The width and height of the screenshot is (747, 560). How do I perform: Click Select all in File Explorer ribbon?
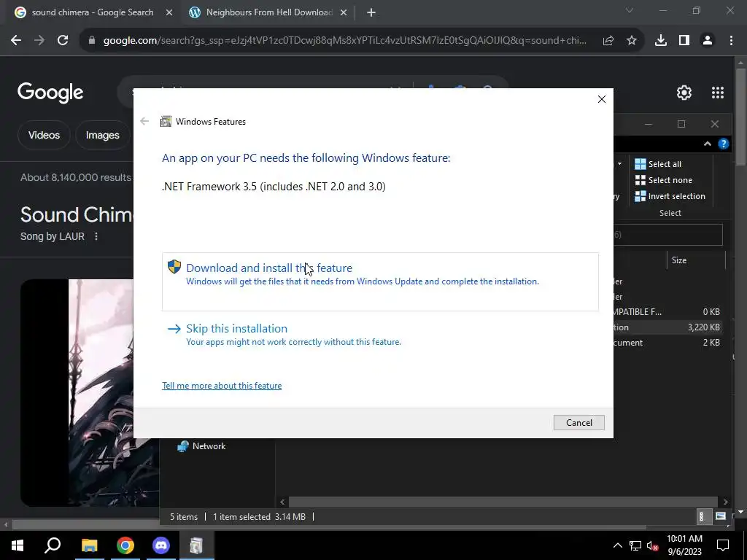pyautogui.click(x=659, y=164)
